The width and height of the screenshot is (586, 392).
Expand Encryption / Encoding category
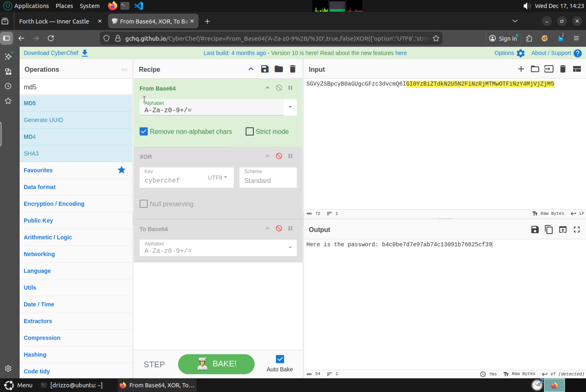[x=76, y=204]
